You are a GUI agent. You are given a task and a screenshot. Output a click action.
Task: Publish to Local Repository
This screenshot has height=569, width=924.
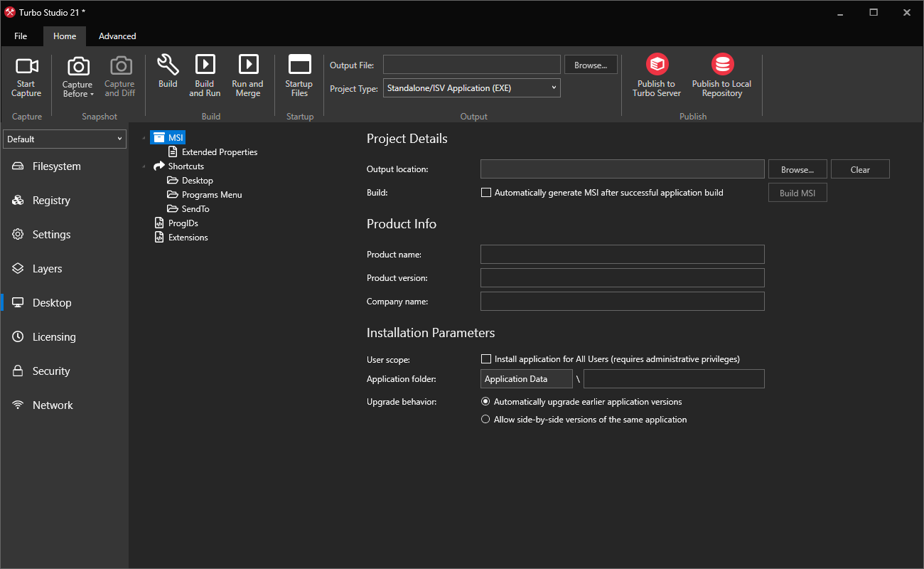(721, 75)
